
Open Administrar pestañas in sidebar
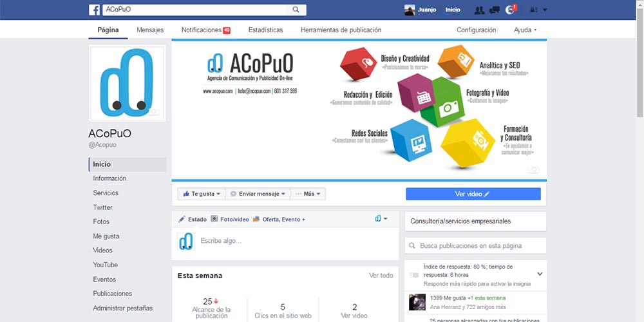coord(122,308)
